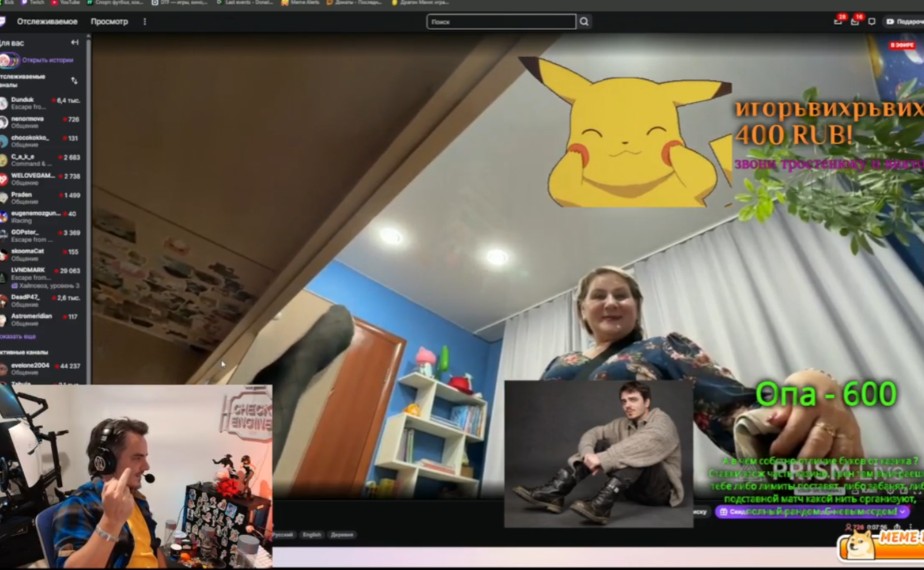Open the inbox with the 16 badge
This screenshot has height=570, width=924.
click(x=855, y=21)
